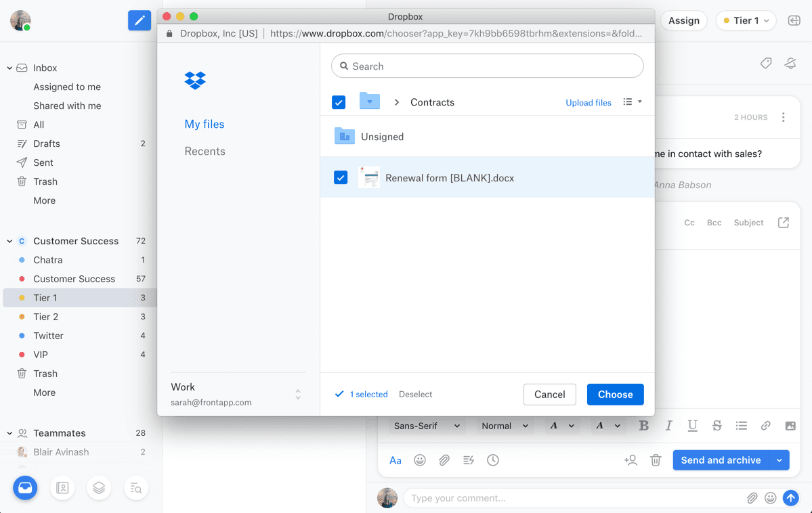Click the attachment paperclip in composer toolbar
This screenshot has height=513, width=812.
pos(444,460)
